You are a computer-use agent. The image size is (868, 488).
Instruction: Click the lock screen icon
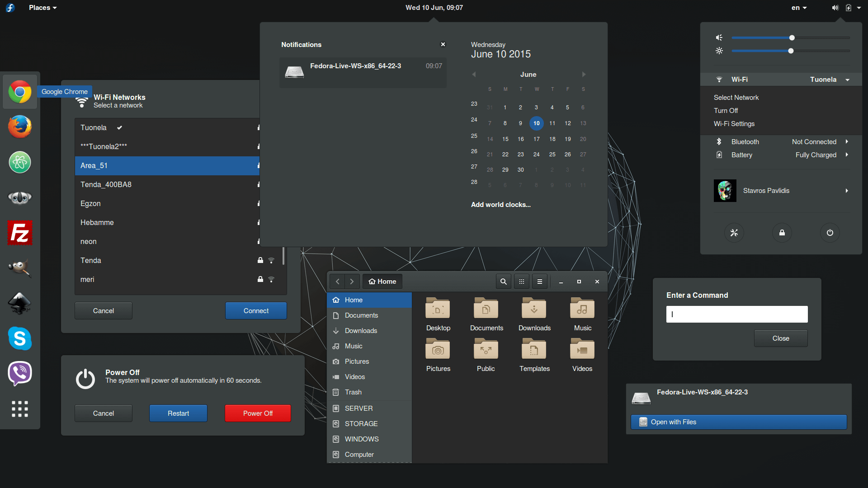pos(782,233)
